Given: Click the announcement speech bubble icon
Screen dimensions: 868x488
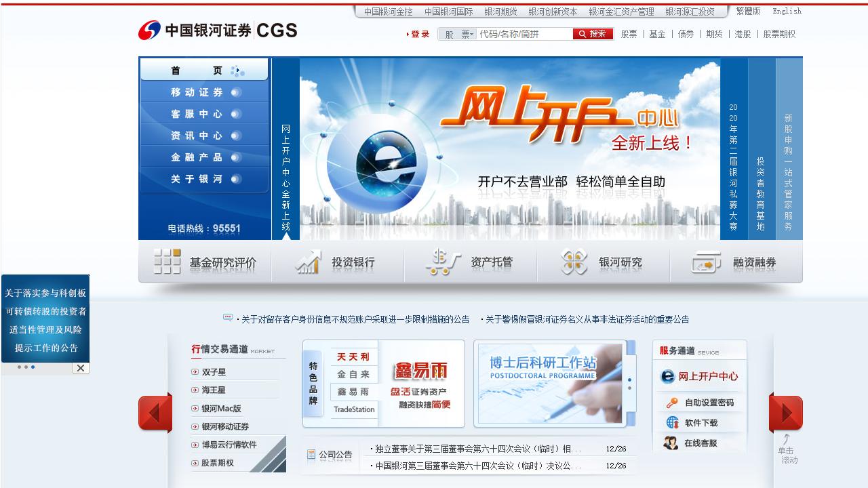Looking at the screenshot, I should (228, 317).
